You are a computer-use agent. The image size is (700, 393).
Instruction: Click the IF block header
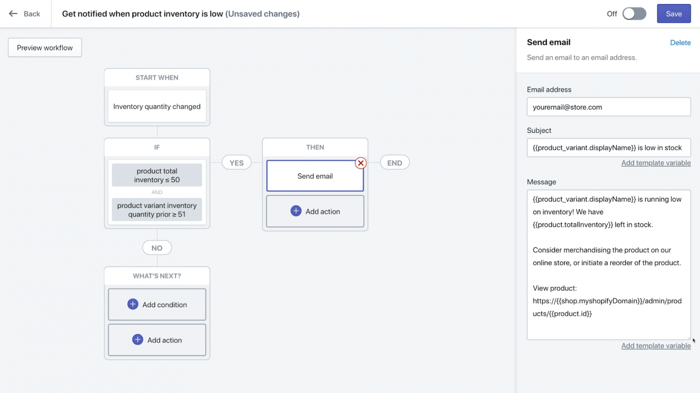pos(157,147)
